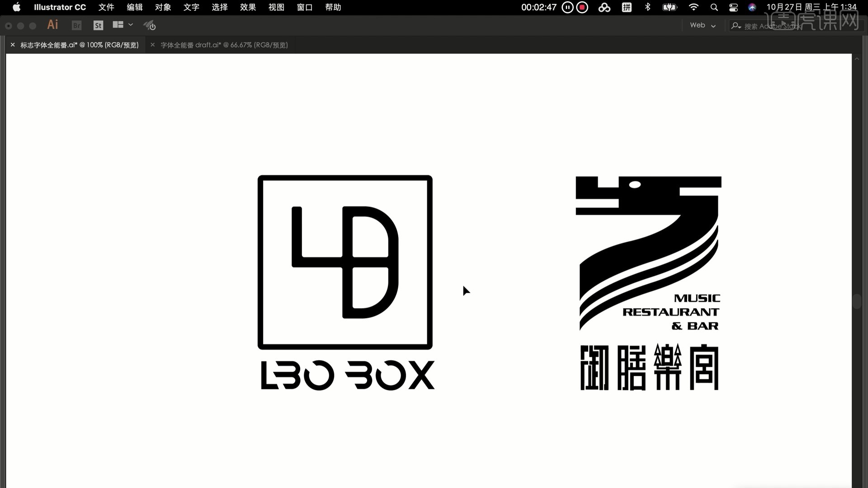Image resolution: width=868 pixels, height=488 pixels.
Task: Click the arrange documents layout icon
Action: (118, 25)
